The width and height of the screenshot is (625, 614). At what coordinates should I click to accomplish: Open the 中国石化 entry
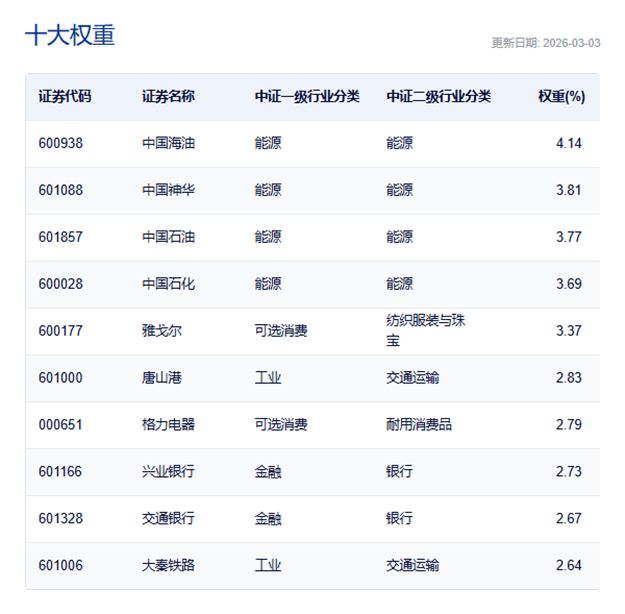pos(168,284)
